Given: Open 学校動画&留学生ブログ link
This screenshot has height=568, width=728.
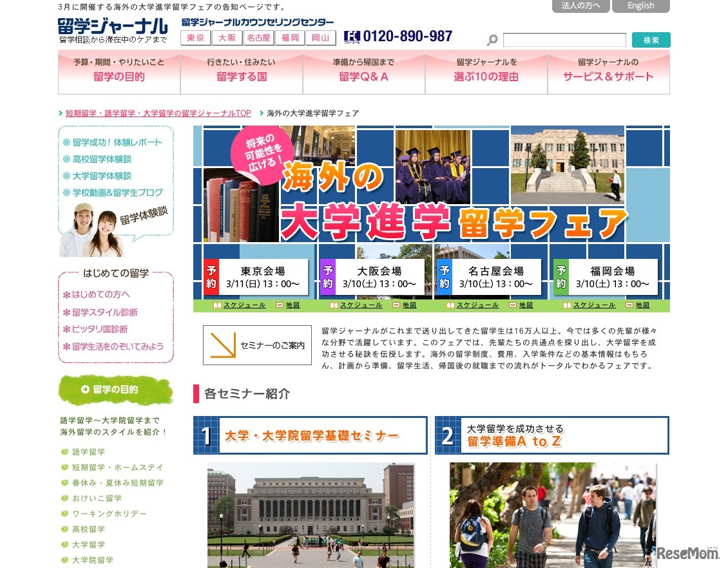Looking at the screenshot, I should [x=117, y=193].
